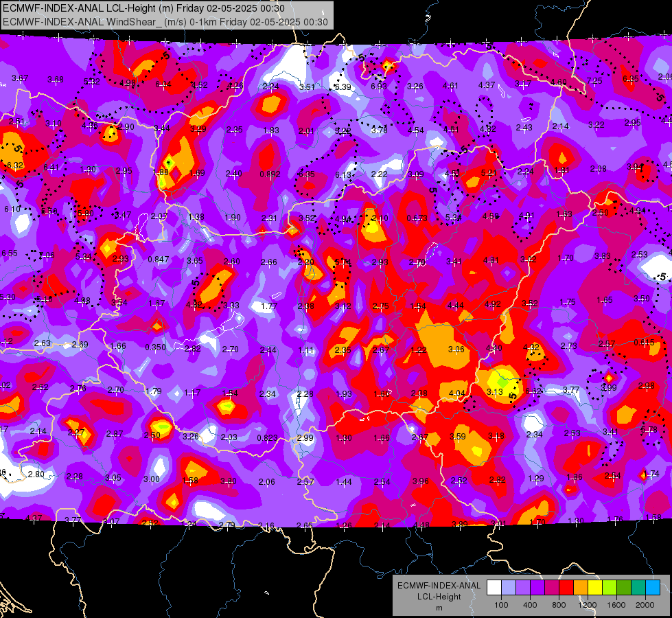Click the '1200' legend scale label
The image size is (672, 618).
click(x=588, y=605)
